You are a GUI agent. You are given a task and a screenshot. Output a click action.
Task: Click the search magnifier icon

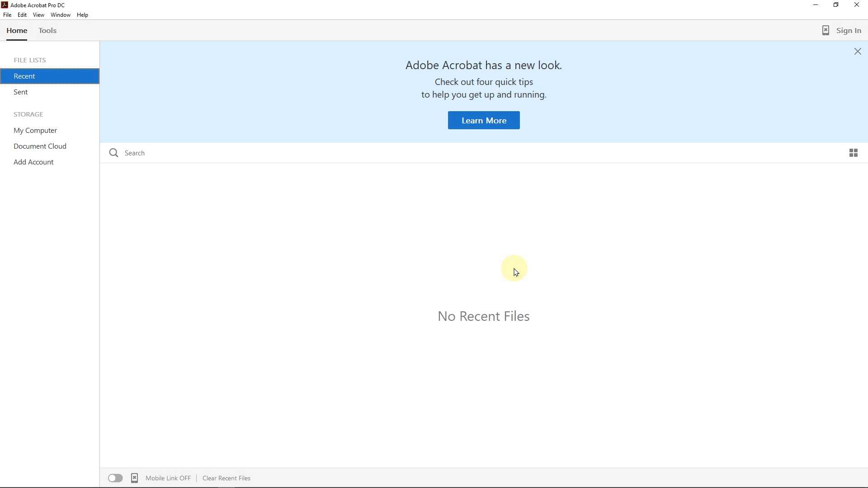(113, 153)
